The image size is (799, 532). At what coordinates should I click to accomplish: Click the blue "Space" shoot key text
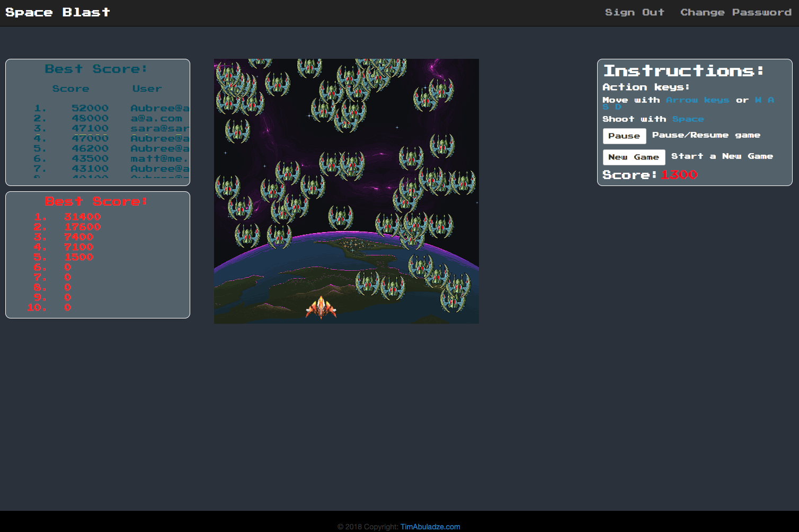click(x=688, y=119)
